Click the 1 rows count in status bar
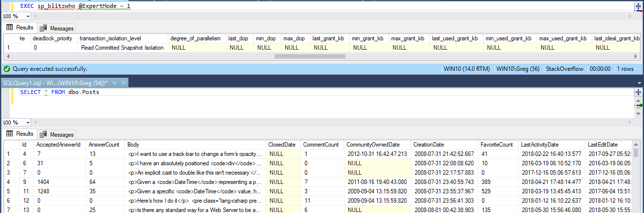 [x=625, y=69]
